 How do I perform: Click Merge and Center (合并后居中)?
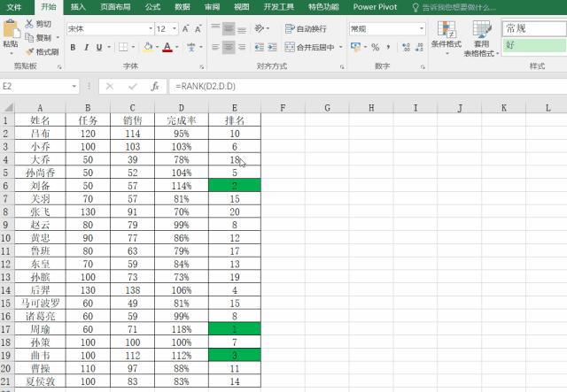click(x=309, y=47)
